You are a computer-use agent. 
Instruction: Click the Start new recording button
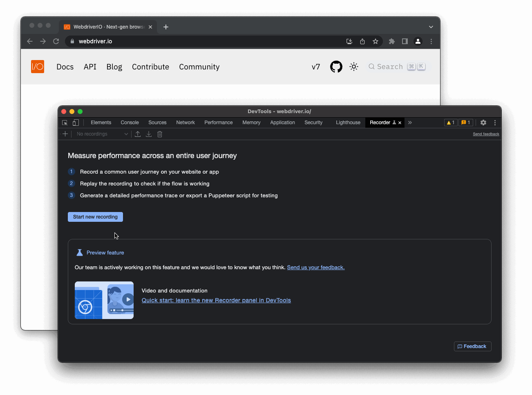click(95, 217)
